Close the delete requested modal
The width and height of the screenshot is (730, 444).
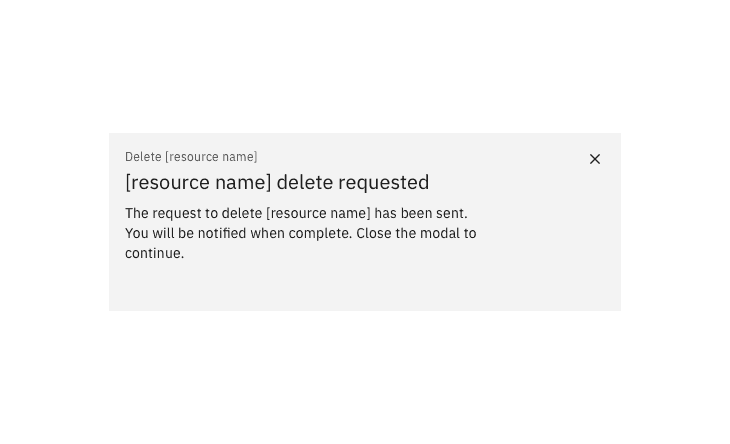click(595, 159)
